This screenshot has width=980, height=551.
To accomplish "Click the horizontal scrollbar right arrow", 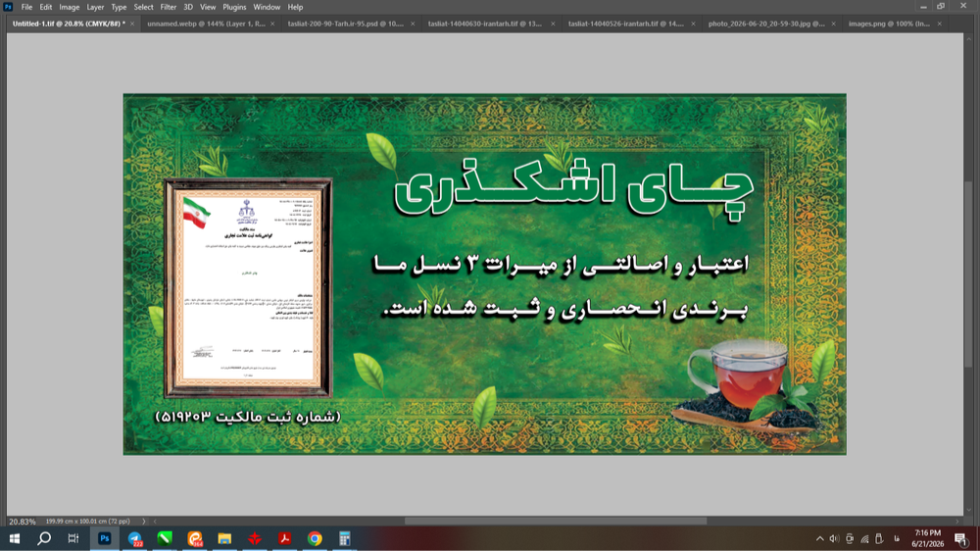I will point(956,521).
